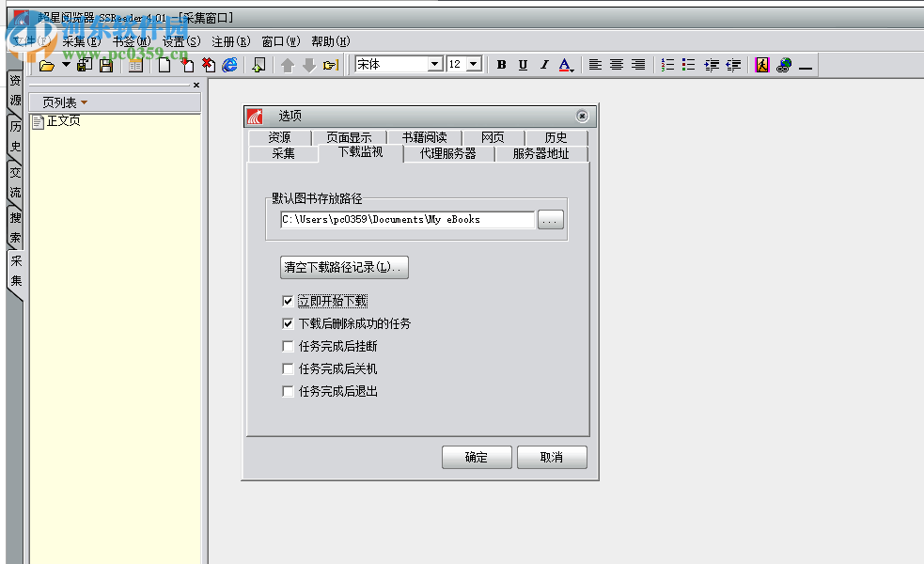Click the new blank page icon
Viewport: 924px width, 564px height.
coord(164,65)
